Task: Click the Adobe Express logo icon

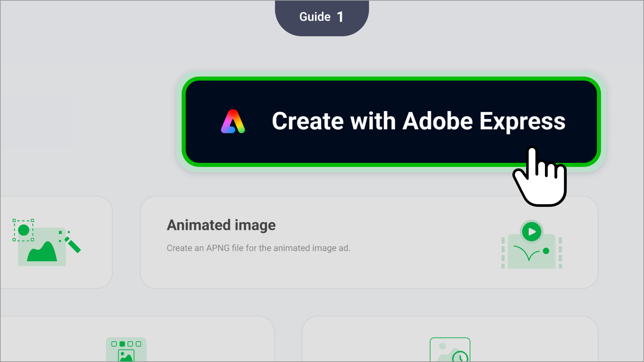Action: click(x=233, y=122)
